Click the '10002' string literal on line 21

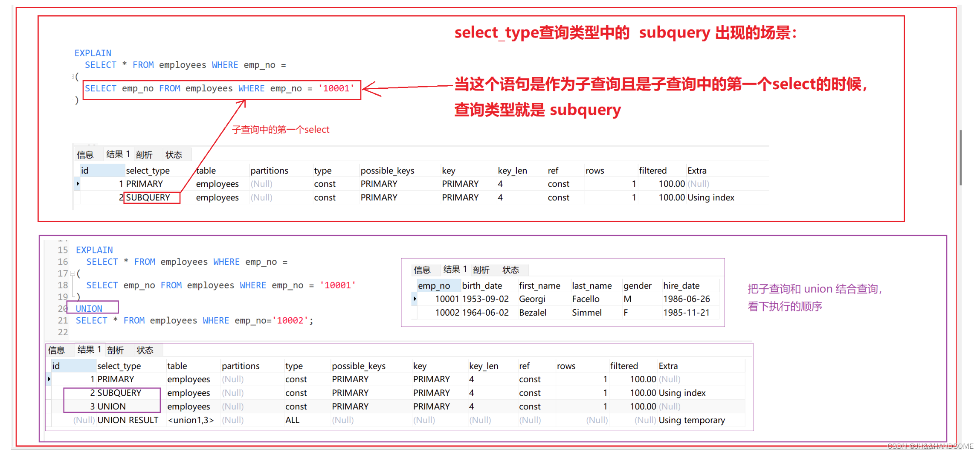click(290, 320)
